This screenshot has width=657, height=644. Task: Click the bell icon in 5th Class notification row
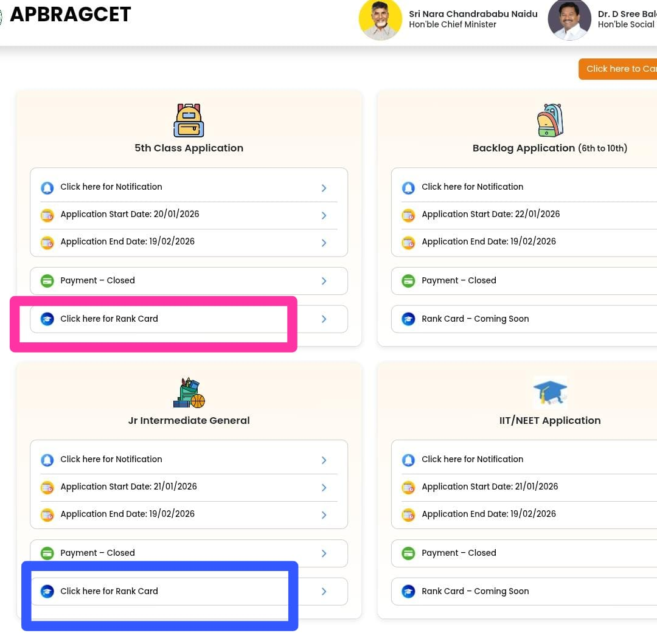pos(47,187)
